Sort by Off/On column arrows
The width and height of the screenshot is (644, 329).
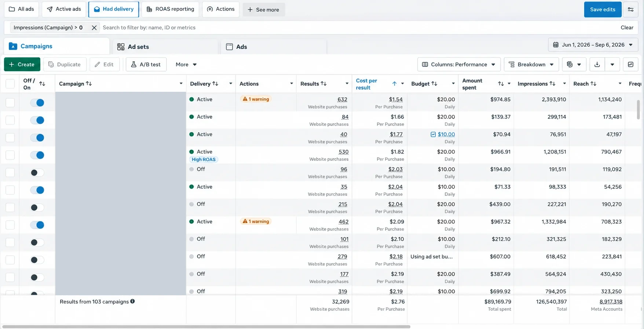[42, 84]
